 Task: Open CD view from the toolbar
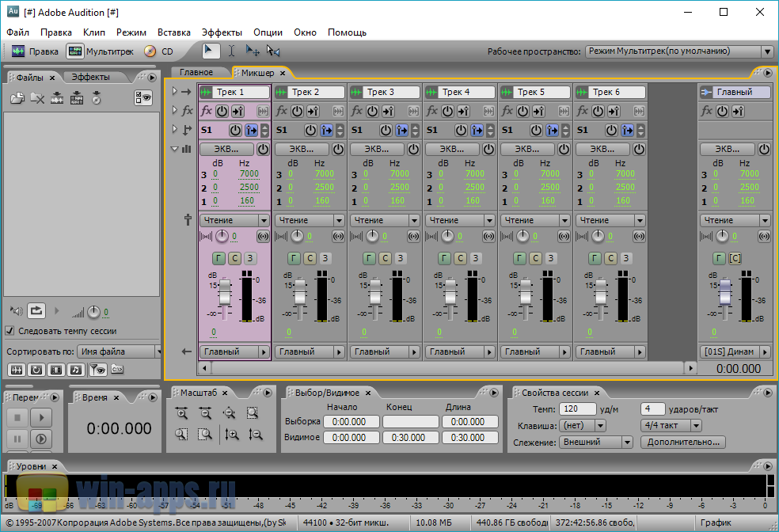point(150,51)
